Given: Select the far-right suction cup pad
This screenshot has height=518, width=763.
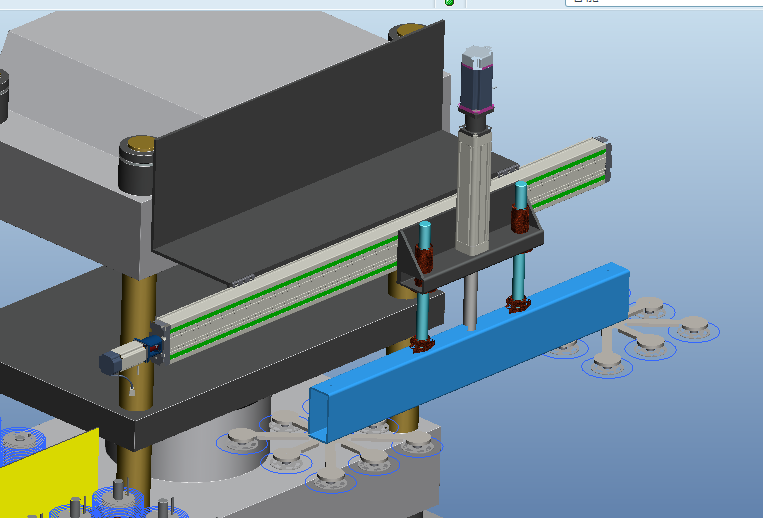Looking at the screenshot, I should coord(693,326).
